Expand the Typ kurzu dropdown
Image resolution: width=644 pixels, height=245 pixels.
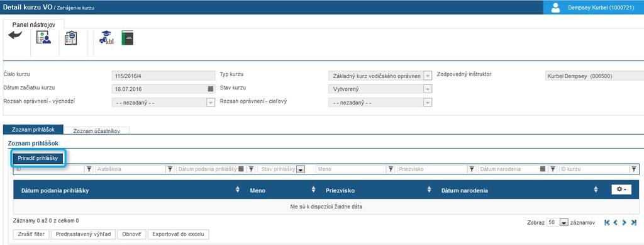point(428,76)
